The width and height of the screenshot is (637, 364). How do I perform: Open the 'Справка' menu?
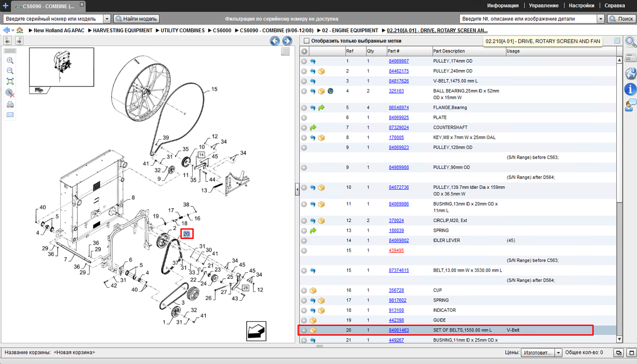tap(614, 6)
